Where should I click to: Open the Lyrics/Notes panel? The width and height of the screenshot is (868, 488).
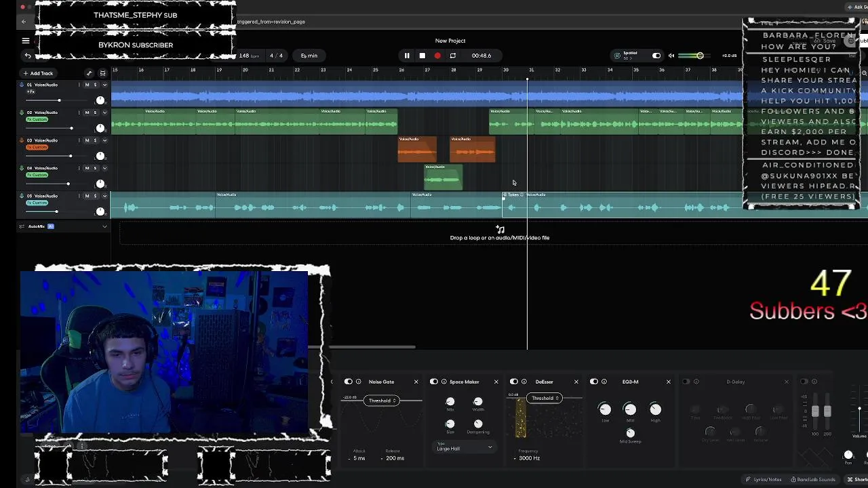763,479
